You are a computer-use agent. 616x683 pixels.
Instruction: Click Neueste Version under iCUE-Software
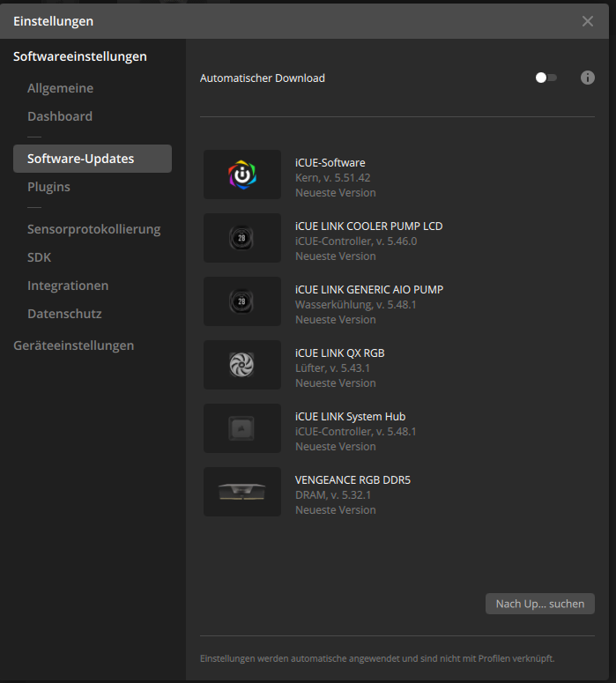[x=336, y=192]
